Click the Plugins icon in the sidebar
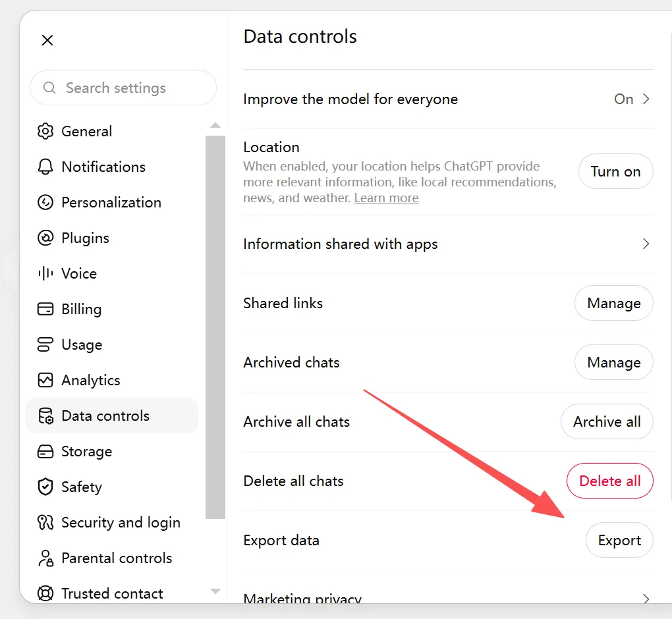The width and height of the screenshot is (672, 619). (x=45, y=238)
